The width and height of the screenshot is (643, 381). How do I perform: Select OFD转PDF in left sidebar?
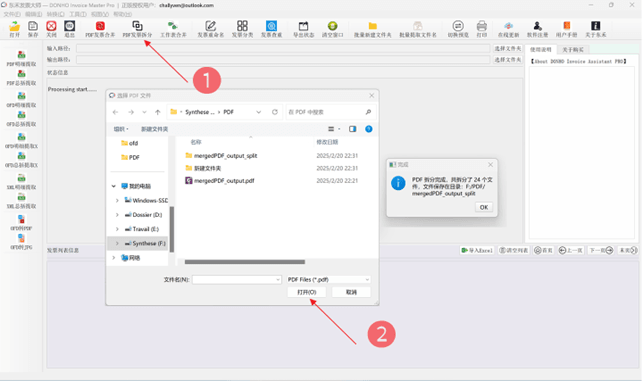point(21,222)
